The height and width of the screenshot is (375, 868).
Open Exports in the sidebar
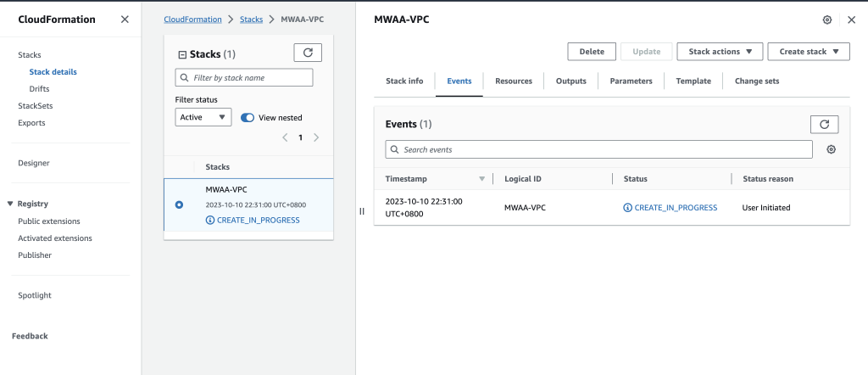(31, 123)
